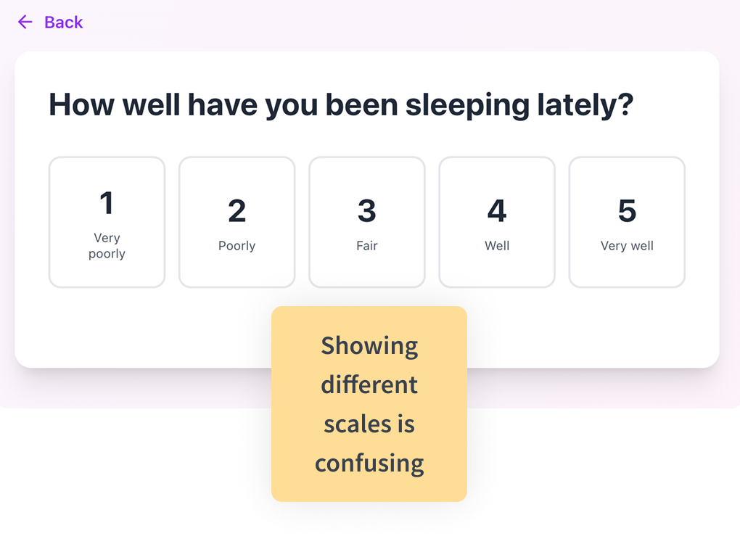Click the large number 5
The width and height of the screenshot is (740, 560).
pyautogui.click(x=628, y=210)
